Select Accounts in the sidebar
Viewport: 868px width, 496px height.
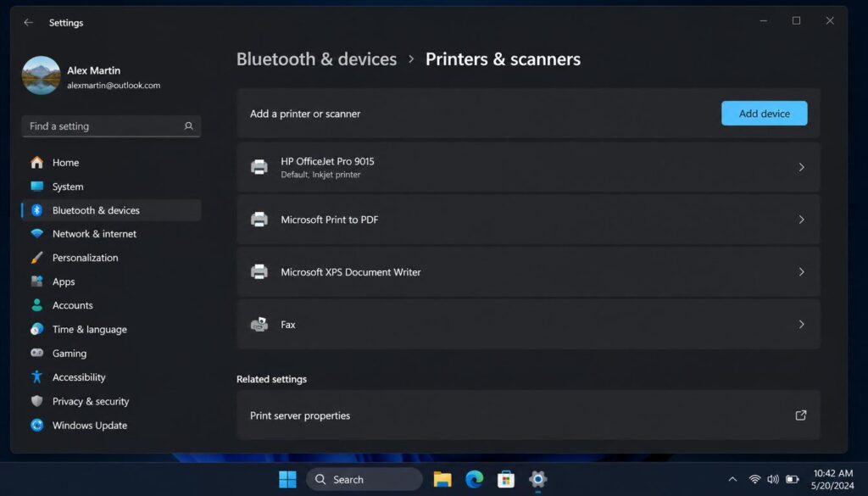(x=111, y=305)
